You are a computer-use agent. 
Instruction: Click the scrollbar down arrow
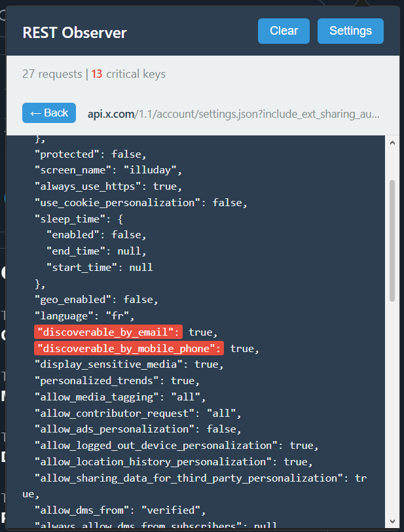pyautogui.click(x=392, y=521)
